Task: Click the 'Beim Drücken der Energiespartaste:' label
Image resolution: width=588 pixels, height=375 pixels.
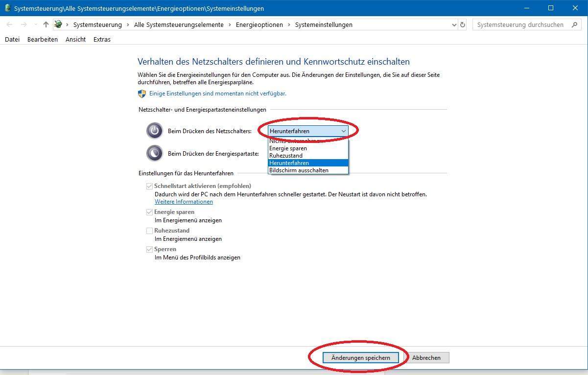Action: click(213, 153)
